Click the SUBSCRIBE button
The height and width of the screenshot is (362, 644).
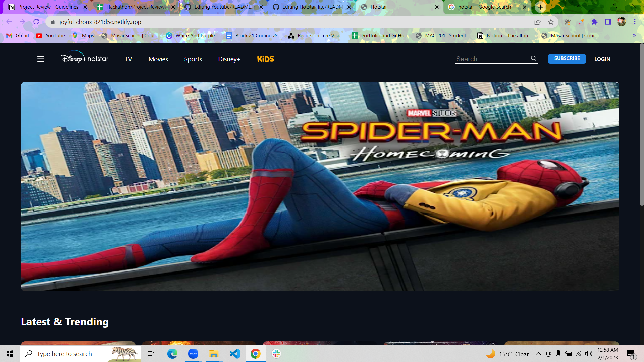click(x=567, y=59)
